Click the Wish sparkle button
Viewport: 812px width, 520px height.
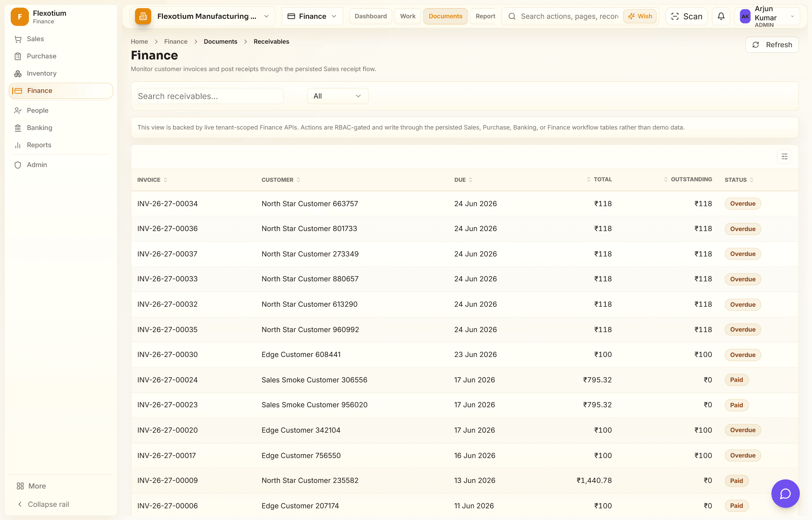pos(640,16)
